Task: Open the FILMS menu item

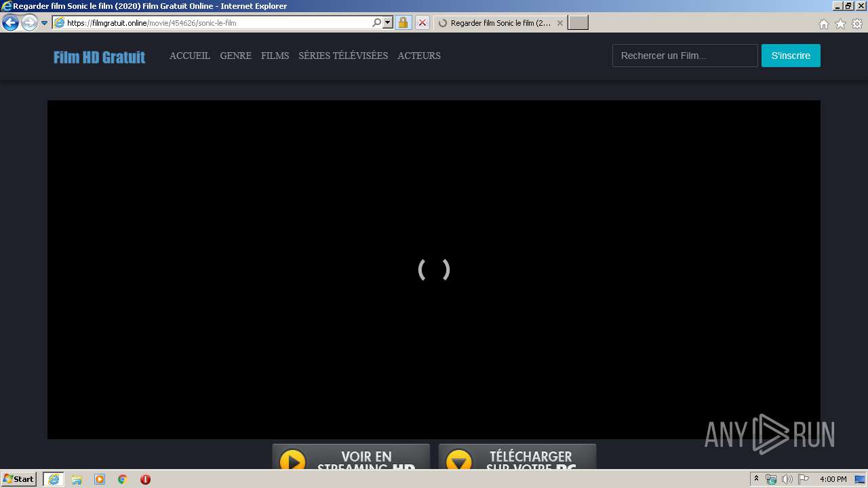Action: (x=275, y=56)
